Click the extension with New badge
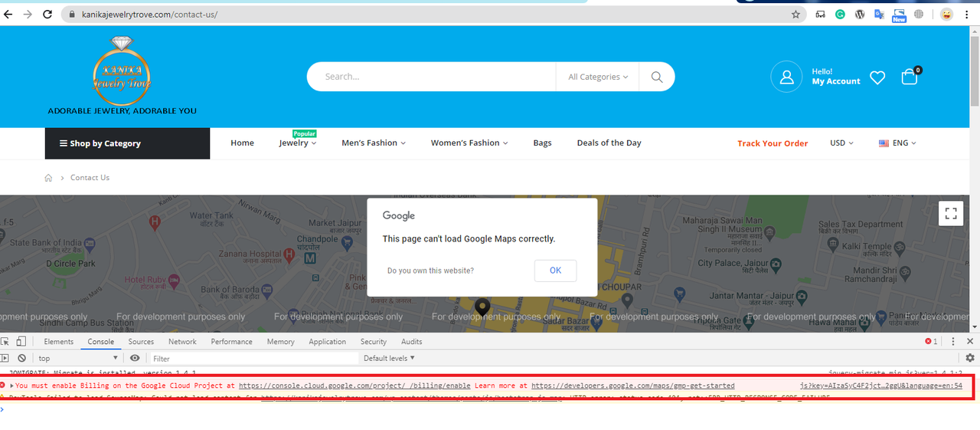Image resolution: width=980 pixels, height=430 pixels. 899,15
